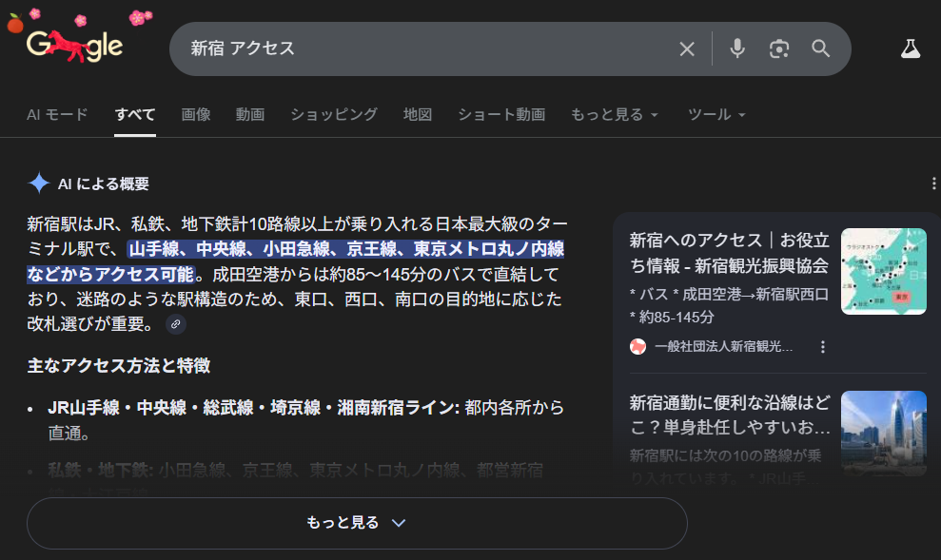
Task: Select the ショッピング tab
Action: click(x=334, y=115)
